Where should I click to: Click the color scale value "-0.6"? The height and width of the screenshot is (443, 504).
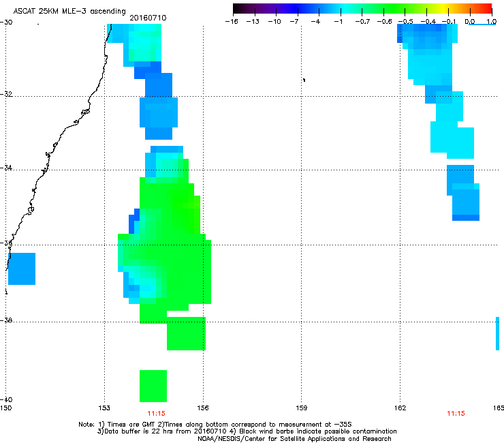tap(384, 22)
